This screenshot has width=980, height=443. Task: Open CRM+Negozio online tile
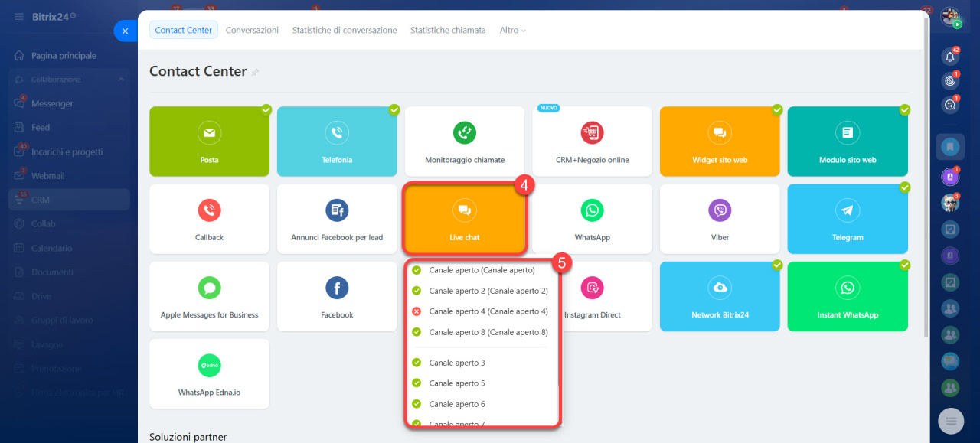[x=593, y=142]
